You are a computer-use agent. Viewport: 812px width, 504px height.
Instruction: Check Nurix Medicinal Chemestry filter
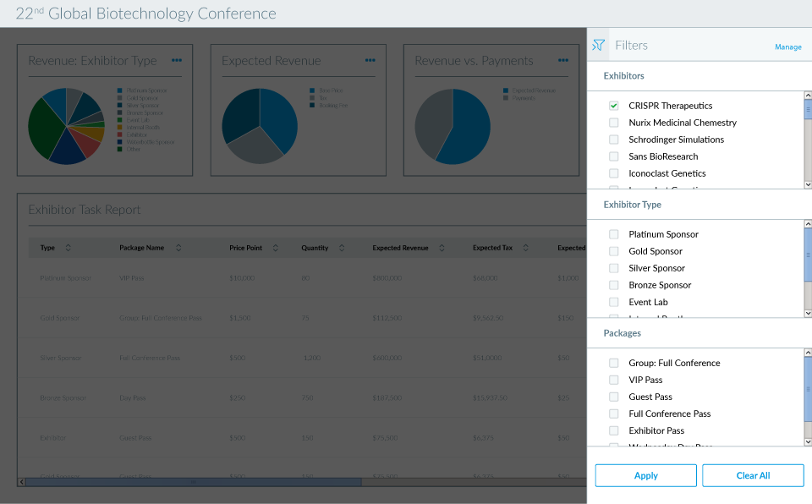[x=614, y=123]
